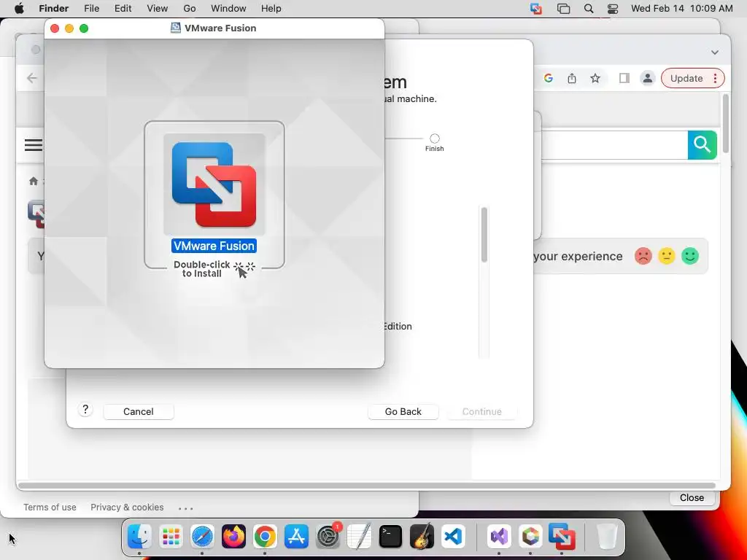Open Spotlight search in the menu bar
The width and height of the screenshot is (747, 560).
coord(589,9)
